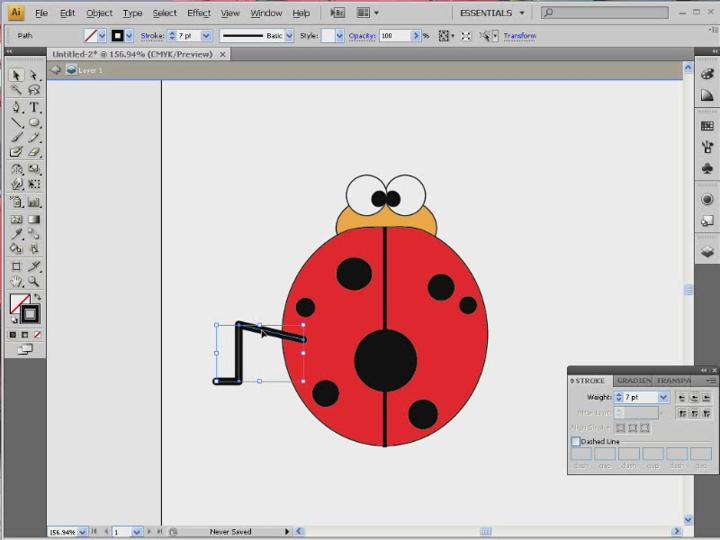720x540 pixels.
Task: Open the Basic brush definition dropdown
Action: pyautogui.click(x=289, y=35)
